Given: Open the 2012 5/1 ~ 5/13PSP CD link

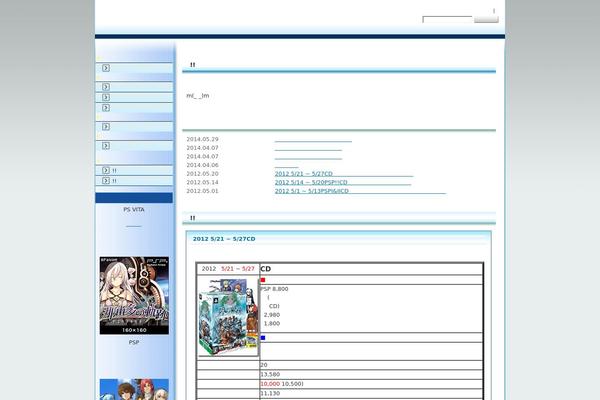Looking at the screenshot, I should 360,191.
